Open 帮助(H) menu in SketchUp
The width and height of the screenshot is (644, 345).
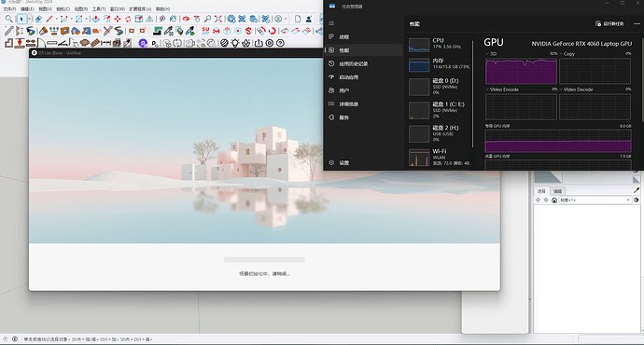click(162, 8)
